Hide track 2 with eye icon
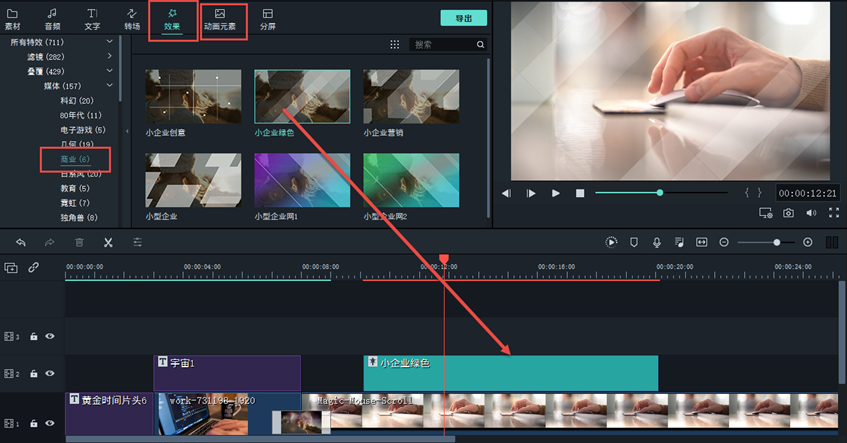 click(x=50, y=373)
